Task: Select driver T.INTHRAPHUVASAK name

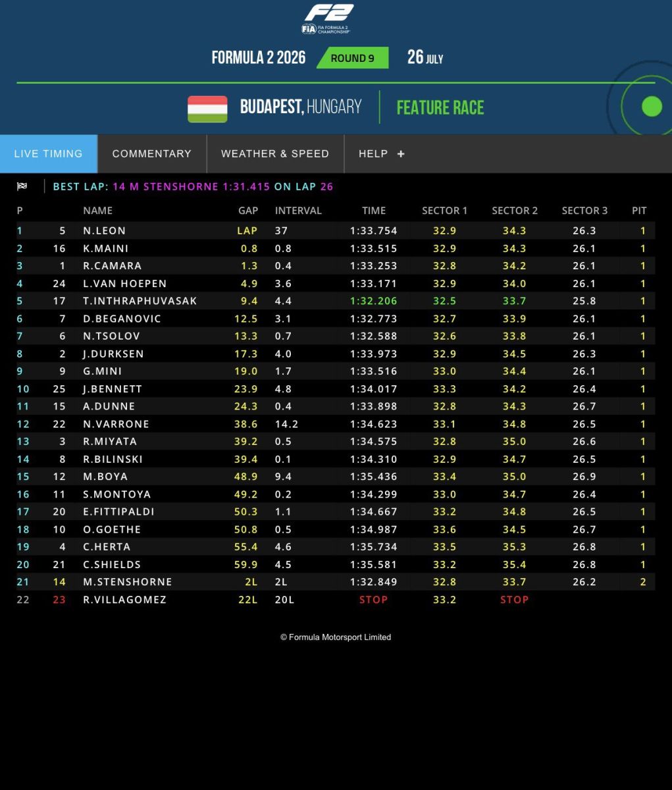Action: point(140,301)
